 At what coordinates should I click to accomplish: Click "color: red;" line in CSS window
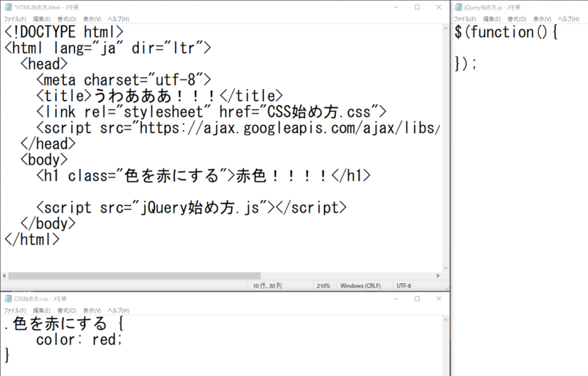point(79,340)
